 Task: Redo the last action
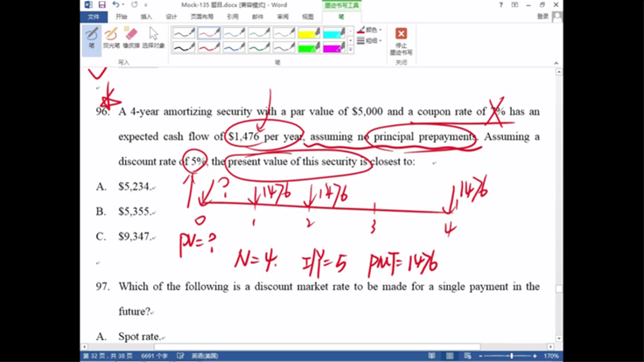[134, 5]
